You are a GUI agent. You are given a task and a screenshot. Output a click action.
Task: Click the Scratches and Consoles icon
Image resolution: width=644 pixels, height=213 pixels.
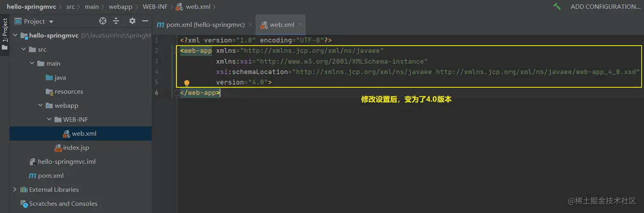[x=24, y=204]
